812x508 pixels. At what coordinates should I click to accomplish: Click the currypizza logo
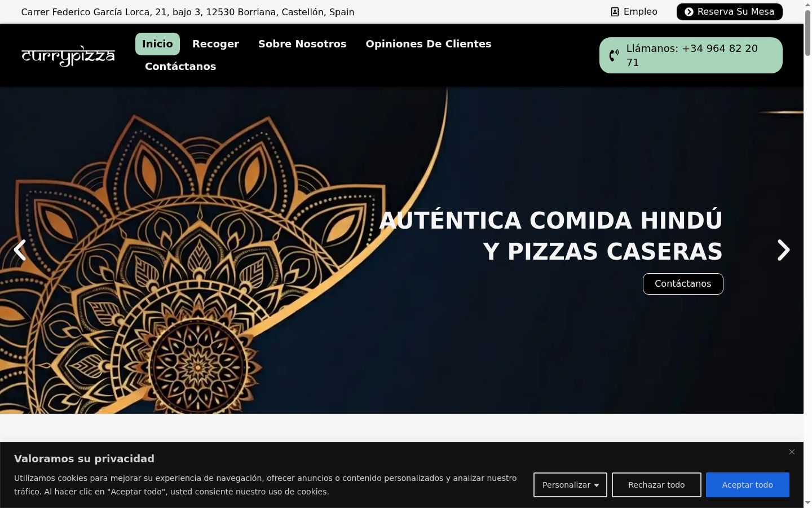point(68,55)
